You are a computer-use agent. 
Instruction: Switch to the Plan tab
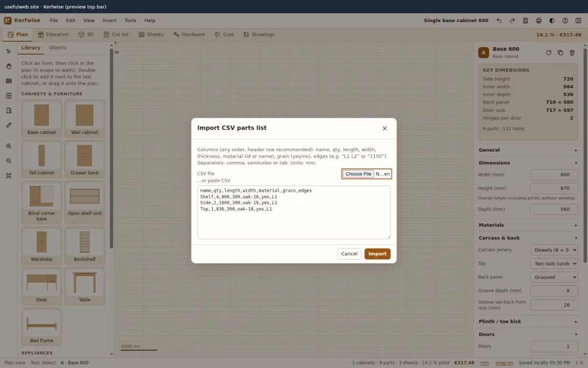pyautogui.click(x=18, y=34)
